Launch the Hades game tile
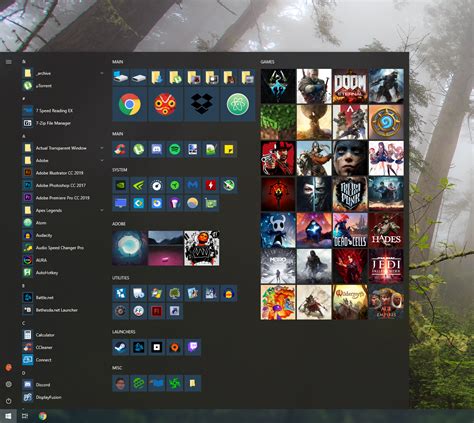The width and height of the screenshot is (474, 423). click(x=386, y=230)
